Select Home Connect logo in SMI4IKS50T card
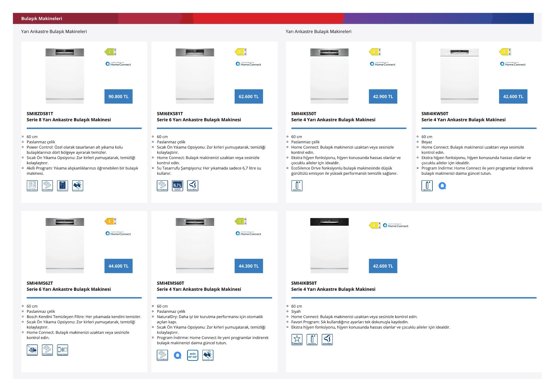This screenshot has height=392, width=555. (383, 64)
